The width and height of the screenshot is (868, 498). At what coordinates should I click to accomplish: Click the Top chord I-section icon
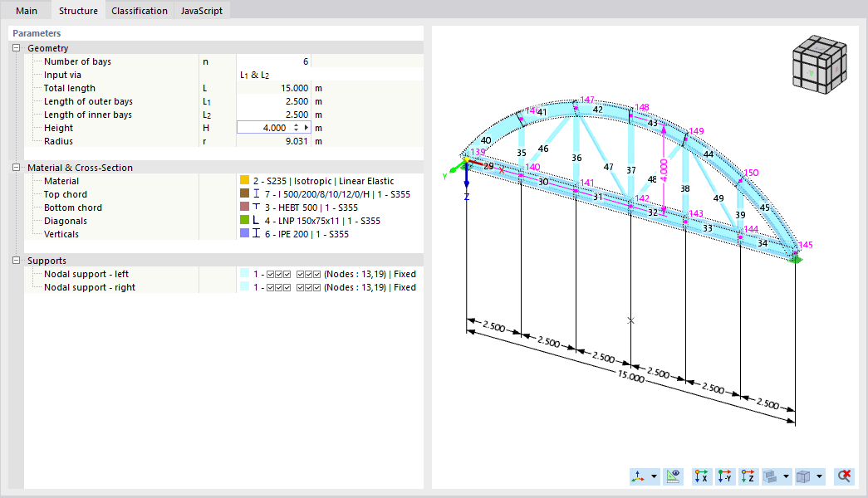257,193
